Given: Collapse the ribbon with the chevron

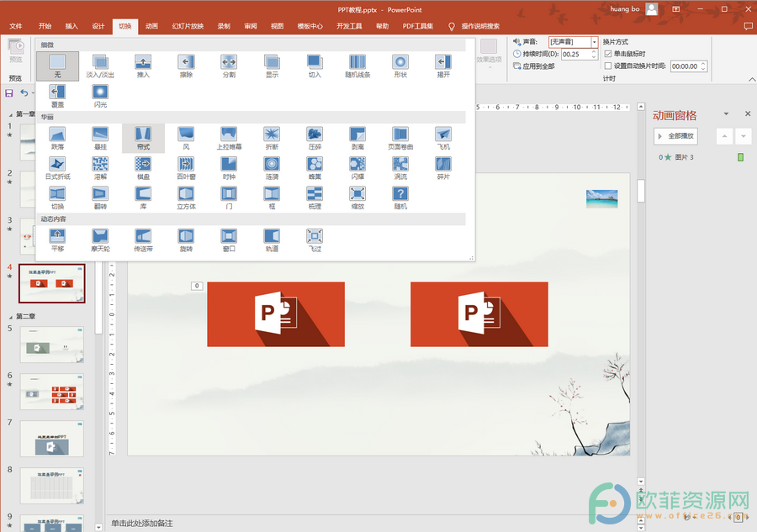Looking at the screenshot, I should (752, 79).
